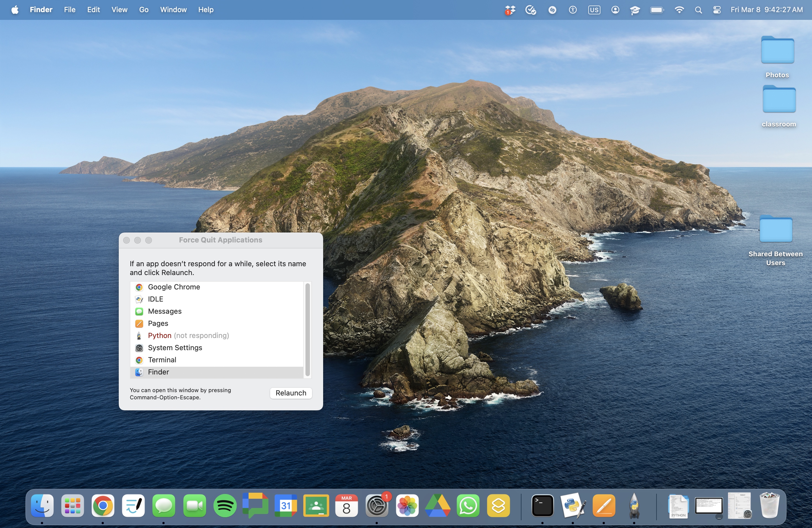The width and height of the screenshot is (812, 528).
Task: Open Google Drive dock icon
Action: click(x=437, y=505)
